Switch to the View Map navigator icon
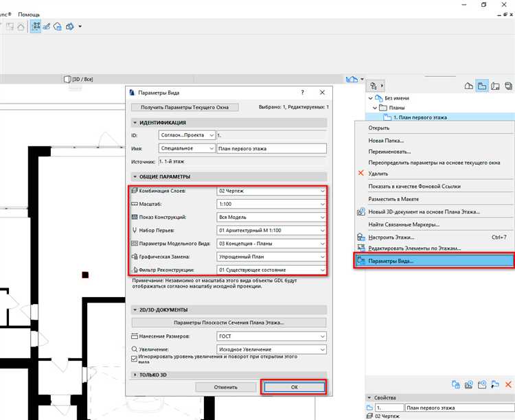 point(482,86)
